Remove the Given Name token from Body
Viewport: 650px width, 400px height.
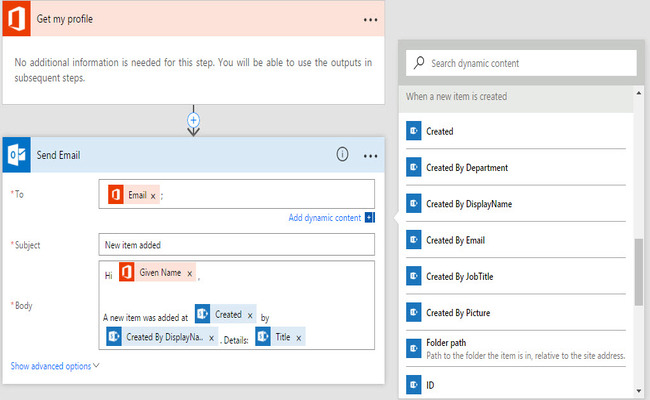(190, 273)
